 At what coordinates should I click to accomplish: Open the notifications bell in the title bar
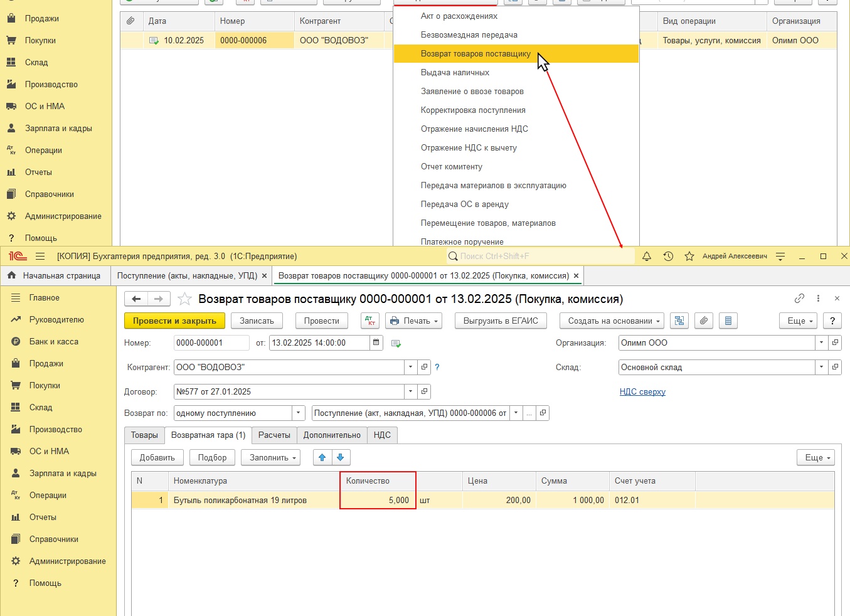(647, 256)
